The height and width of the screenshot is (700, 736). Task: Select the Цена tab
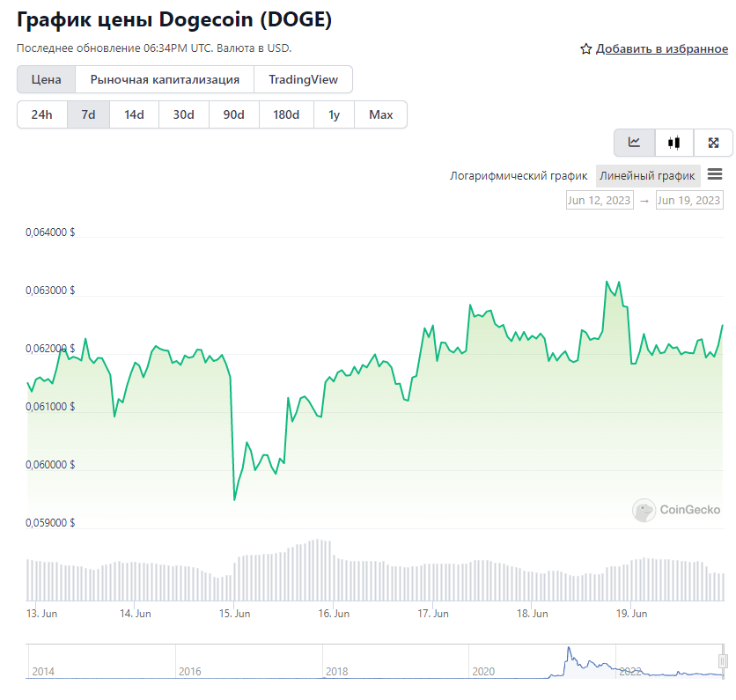46,79
